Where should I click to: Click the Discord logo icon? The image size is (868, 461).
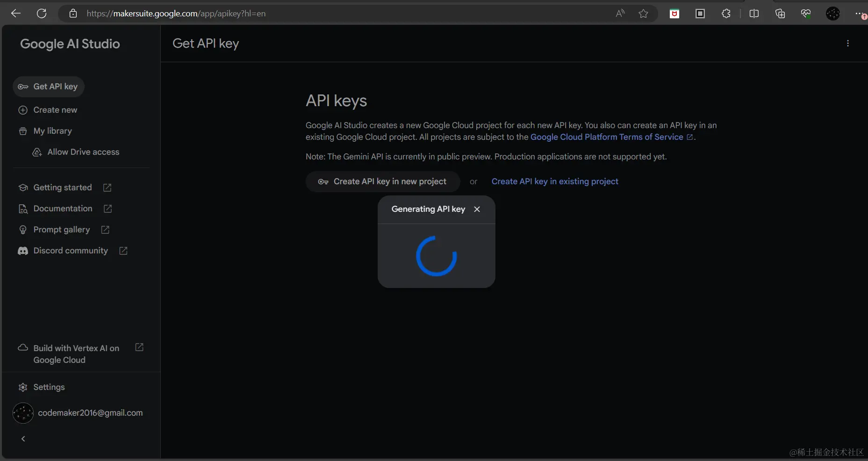pos(23,251)
